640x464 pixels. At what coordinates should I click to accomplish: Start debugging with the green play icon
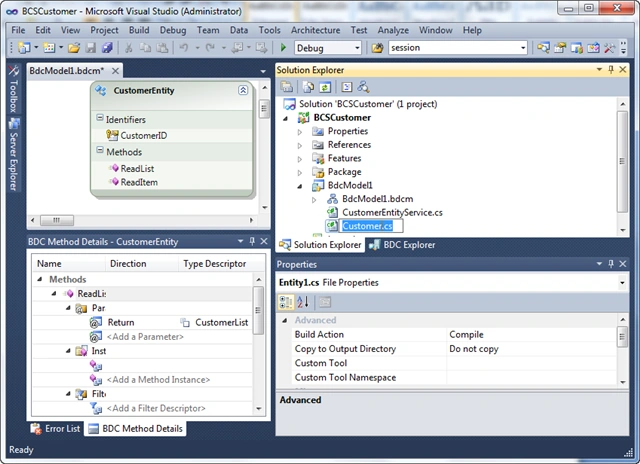click(x=283, y=48)
